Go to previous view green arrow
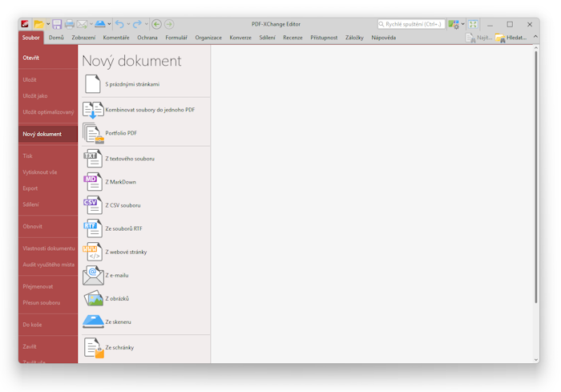 156,24
